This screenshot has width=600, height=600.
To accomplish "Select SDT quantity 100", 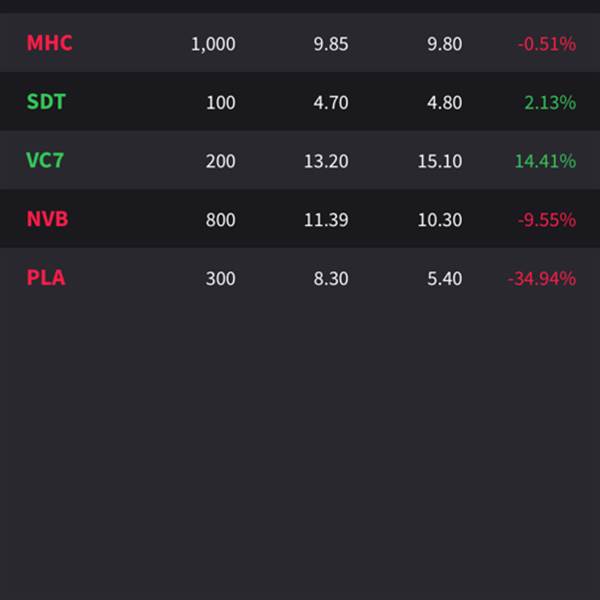I will point(221,103).
